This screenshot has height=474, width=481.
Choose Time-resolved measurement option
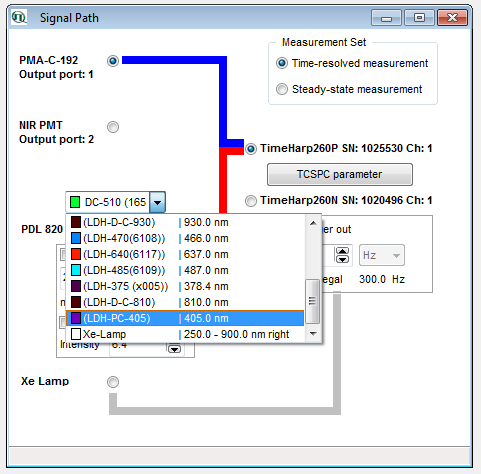click(282, 63)
